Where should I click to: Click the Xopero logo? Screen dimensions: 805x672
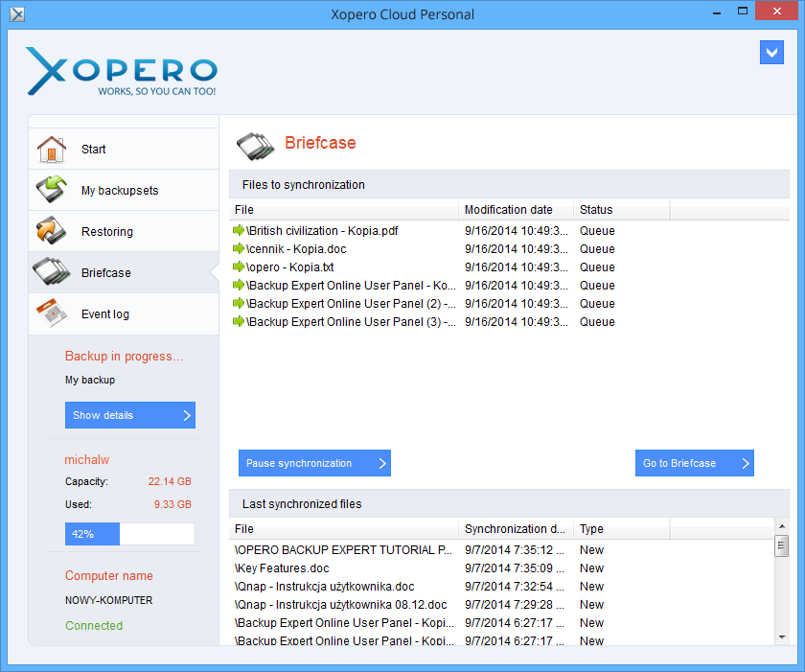pos(122,71)
